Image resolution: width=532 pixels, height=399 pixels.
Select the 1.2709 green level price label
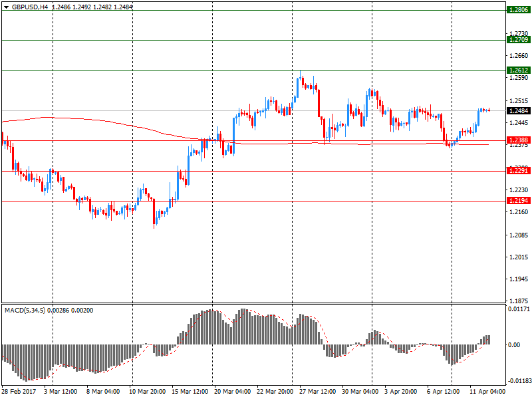(x=519, y=40)
